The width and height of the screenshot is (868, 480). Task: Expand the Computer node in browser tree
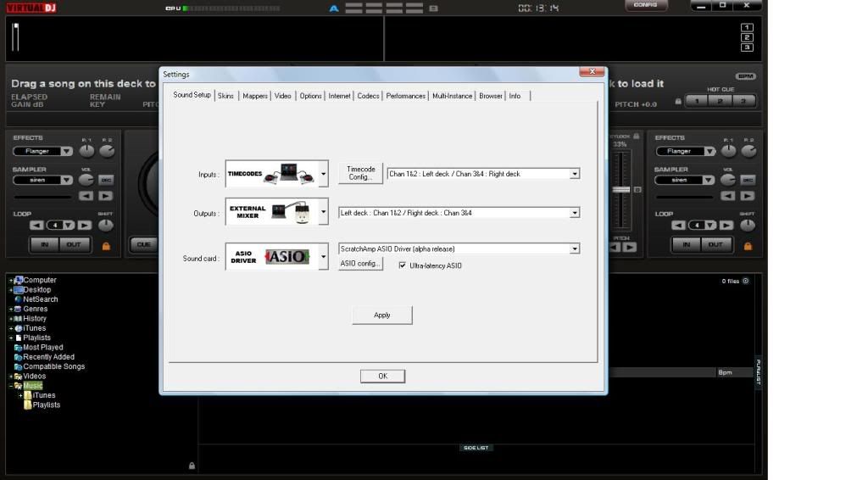point(10,280)
